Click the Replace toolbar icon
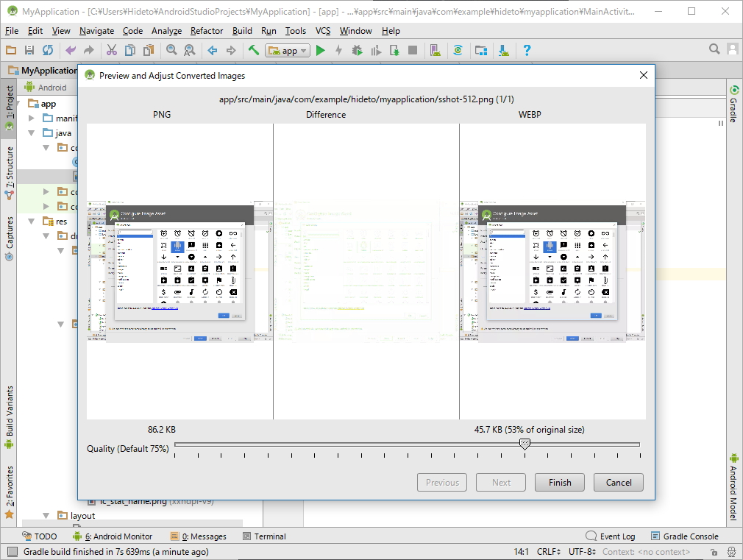This screenshot has width=743, height=560. click(190, 50)
